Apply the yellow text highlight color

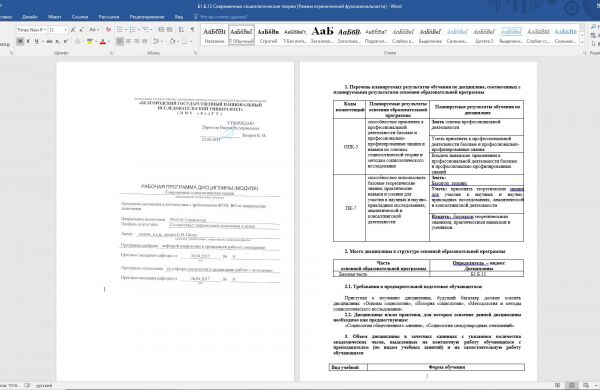click(x=90, y=41)
